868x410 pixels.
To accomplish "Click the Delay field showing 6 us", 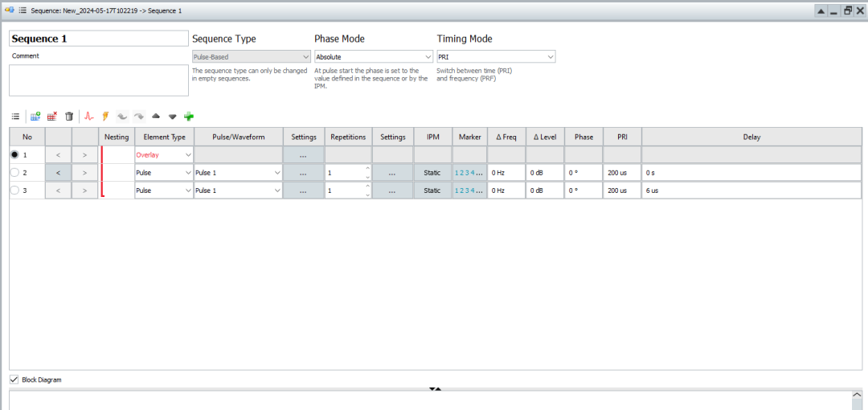I will click(x=751, y=191).
